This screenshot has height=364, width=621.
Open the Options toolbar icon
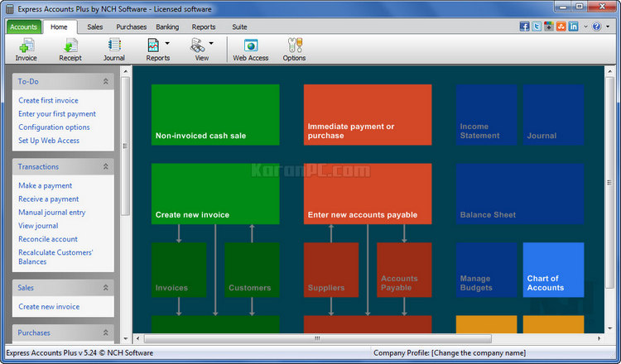[x=294, y=50]
